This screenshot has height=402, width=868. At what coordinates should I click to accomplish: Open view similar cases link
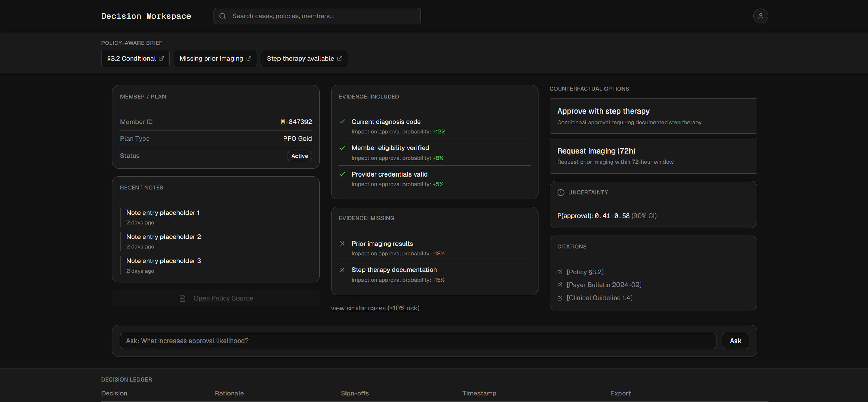point(375,308)
